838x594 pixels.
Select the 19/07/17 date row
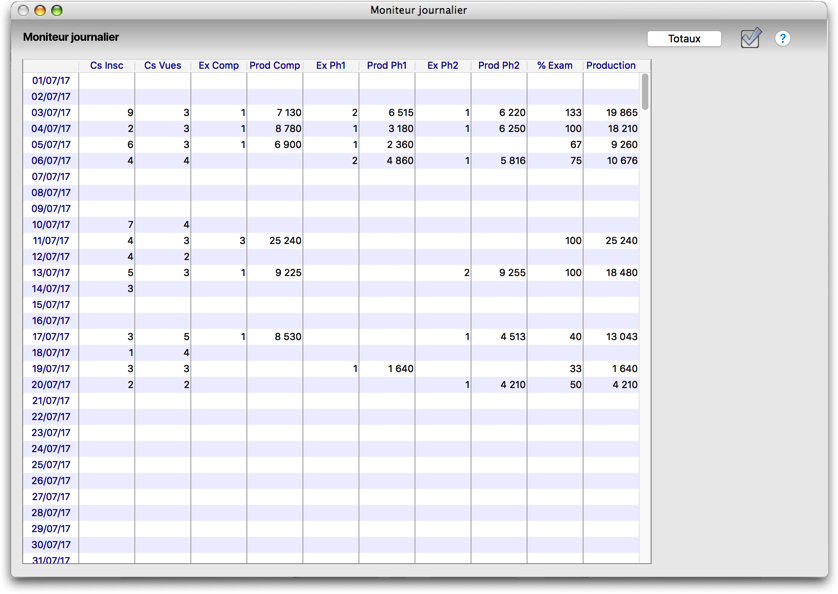tap(331, 369)
